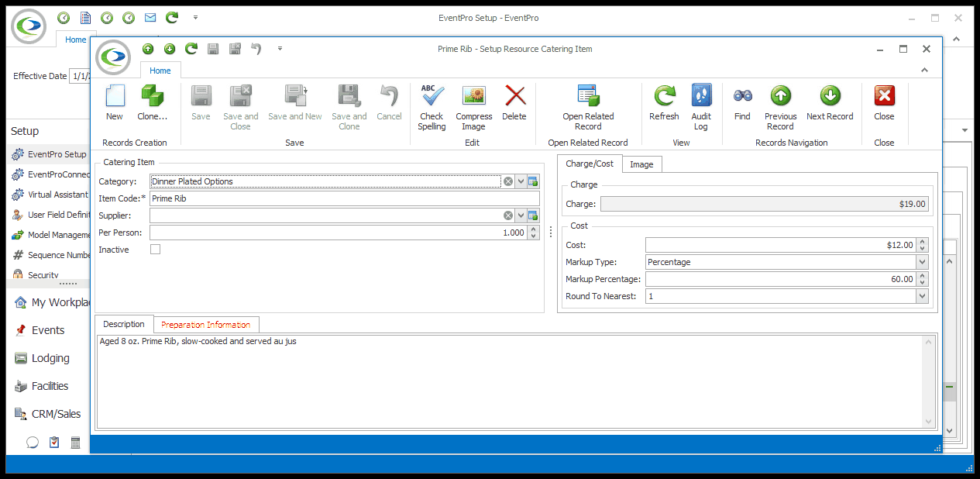Open Facilities in the navigation pane
980x479 pixels.
(x=50, y=386)
